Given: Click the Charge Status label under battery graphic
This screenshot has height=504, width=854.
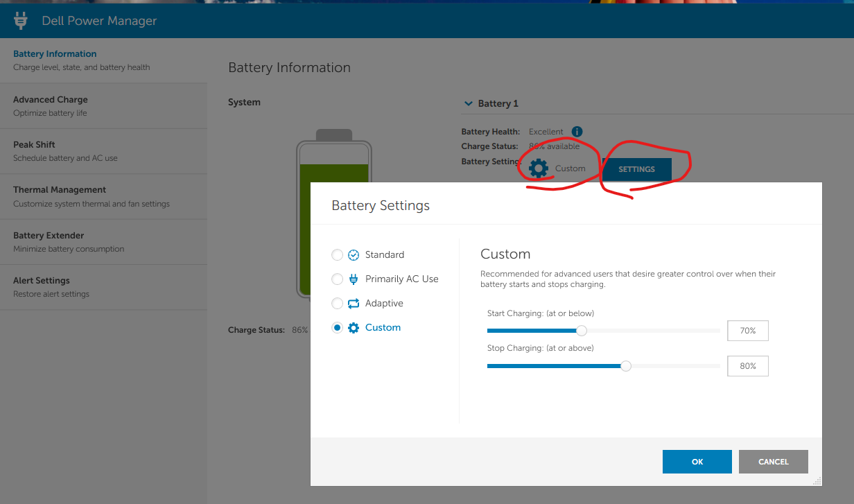Looking at the screenshot, I should [x=256, y=330].
